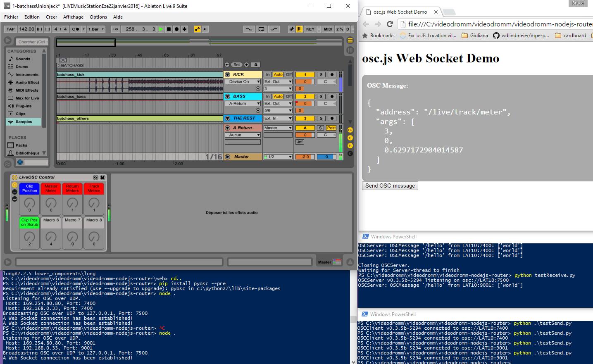Toggle the I-O section show/hide button

pos(350,130)
